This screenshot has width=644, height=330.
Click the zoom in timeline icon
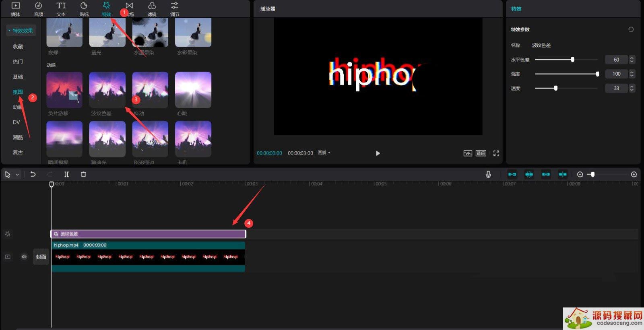pyautogui.click(x=634, y=174)
